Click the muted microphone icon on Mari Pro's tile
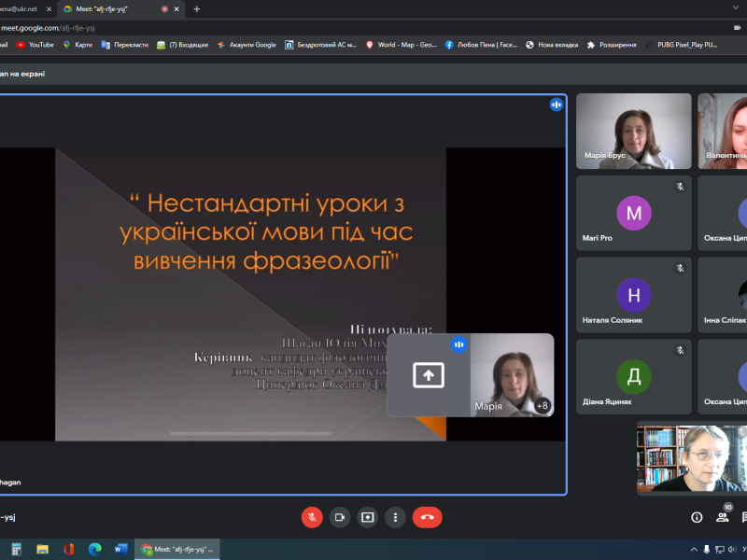Image resolution: width=747 pixels, height=560 pixels. pyautogui.click(x=679, y=185)
